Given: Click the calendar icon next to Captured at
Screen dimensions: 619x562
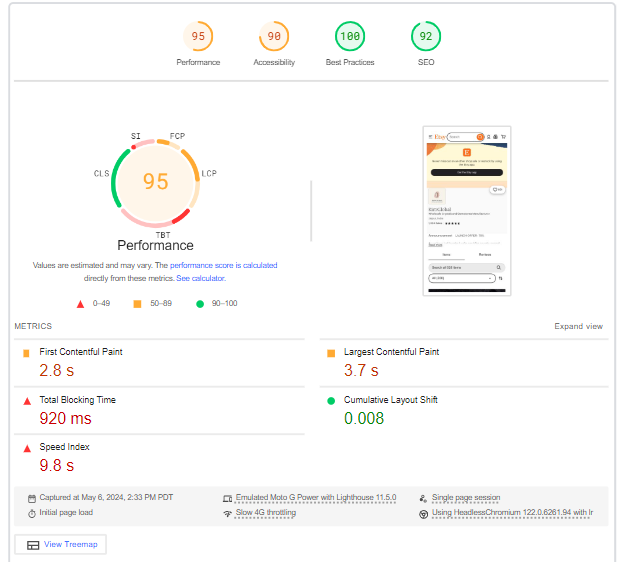Looking at the screenshot, I should [32, 499].
